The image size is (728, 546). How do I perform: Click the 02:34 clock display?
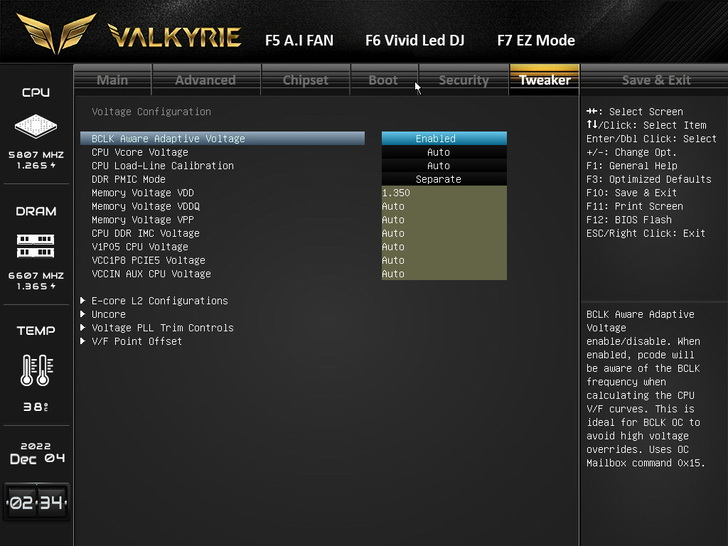[x=37, y=502]
